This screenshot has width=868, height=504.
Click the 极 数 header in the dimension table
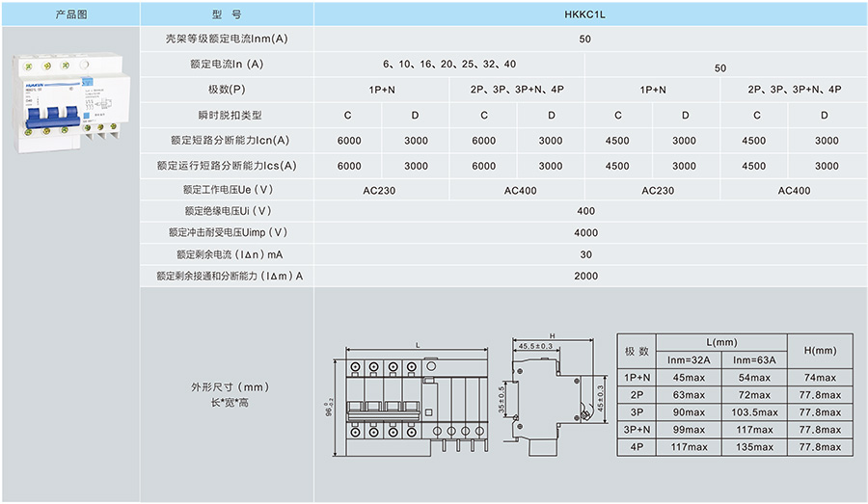coord(637,352)
